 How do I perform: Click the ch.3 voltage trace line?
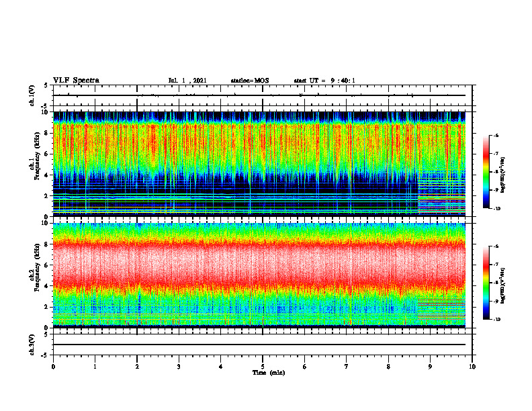pos(259,345)
